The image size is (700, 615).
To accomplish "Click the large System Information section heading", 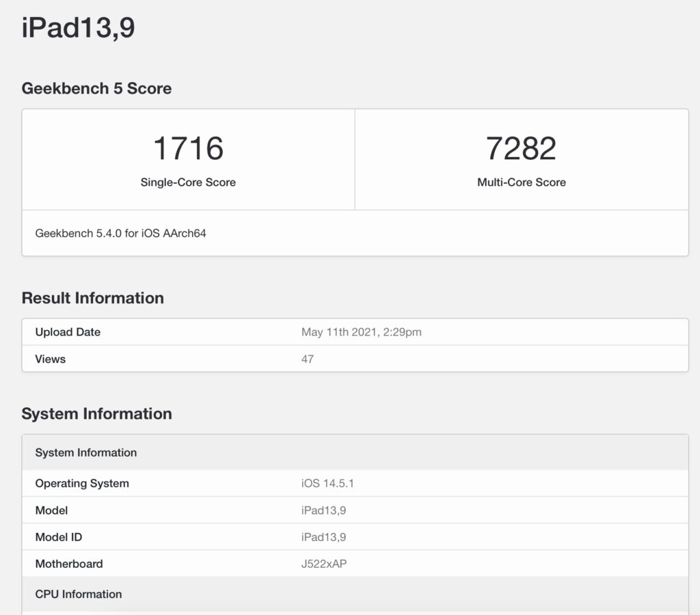I will click(97, 413).
